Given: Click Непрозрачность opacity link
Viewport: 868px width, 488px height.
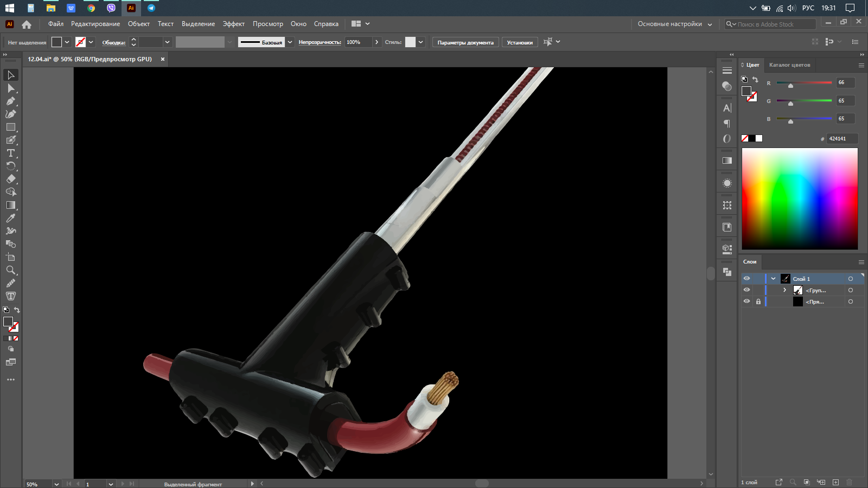Looking at the screenshot, I should [320, 42].
